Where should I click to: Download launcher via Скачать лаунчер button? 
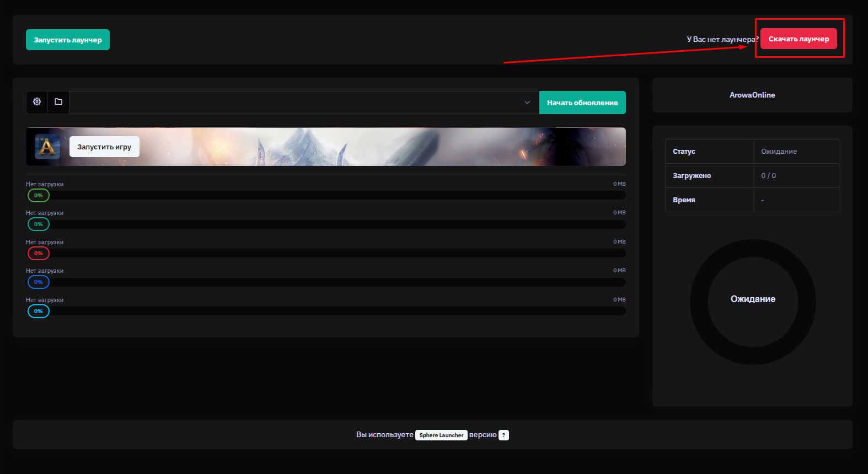799,39
